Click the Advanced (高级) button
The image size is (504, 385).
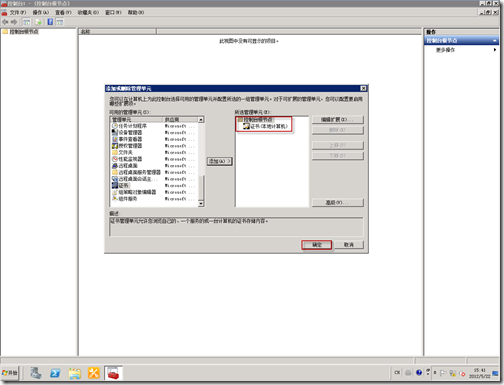338,202
